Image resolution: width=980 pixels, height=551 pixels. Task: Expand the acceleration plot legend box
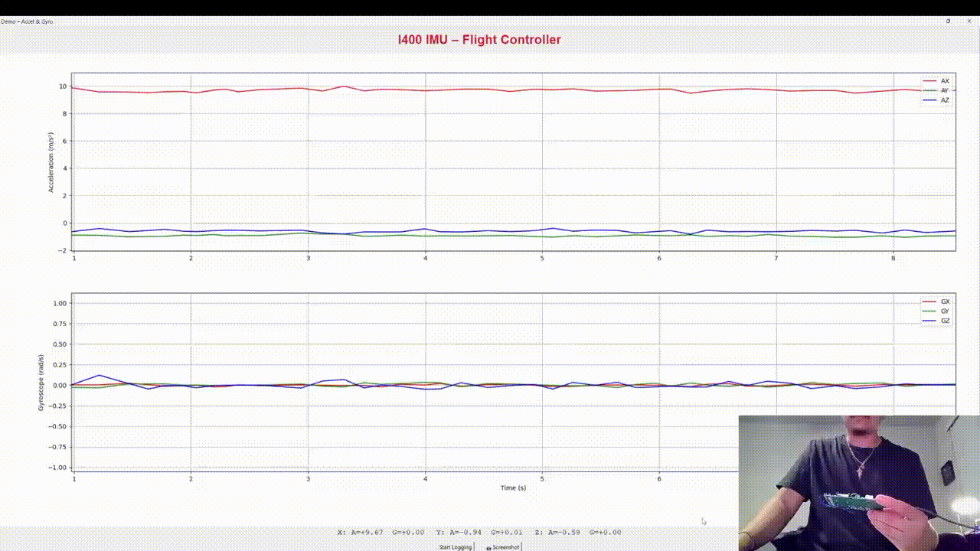[936, 90]
